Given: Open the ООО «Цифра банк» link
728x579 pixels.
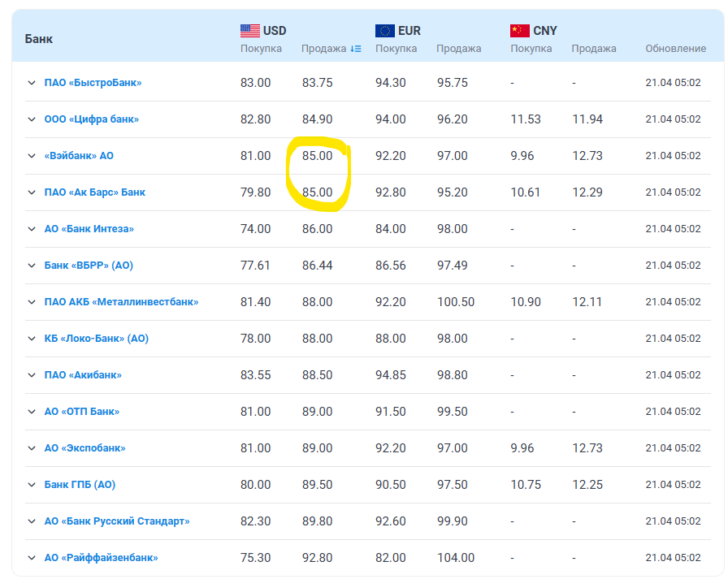Looking at the screenshot, I should click(92, 119).
